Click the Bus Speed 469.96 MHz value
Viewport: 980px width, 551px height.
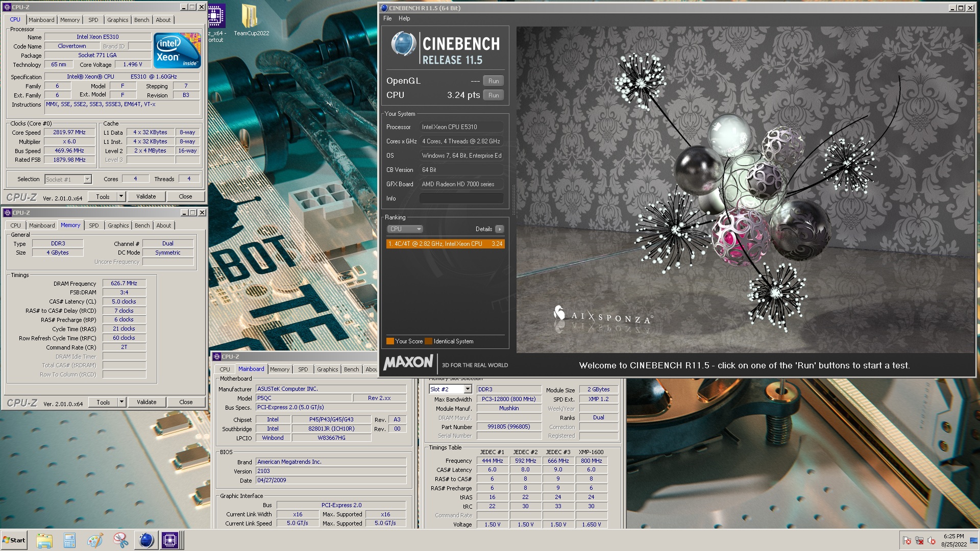point(69,151)
